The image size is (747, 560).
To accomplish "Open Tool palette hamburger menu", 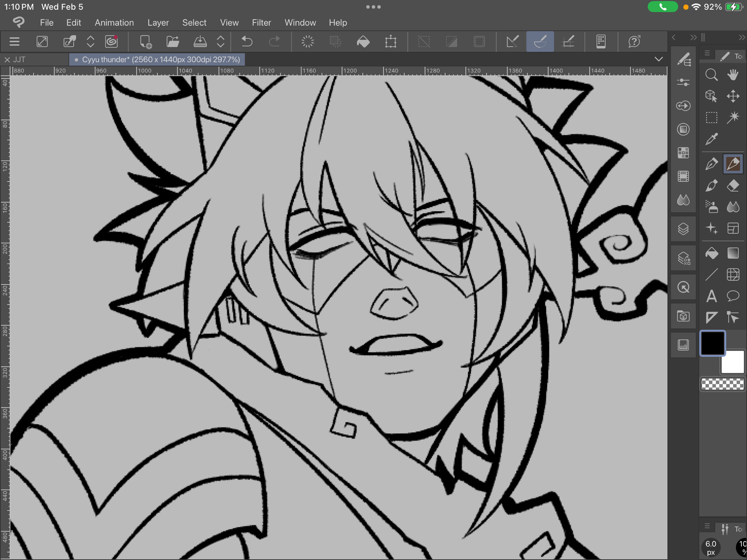I will coord(707,54).
